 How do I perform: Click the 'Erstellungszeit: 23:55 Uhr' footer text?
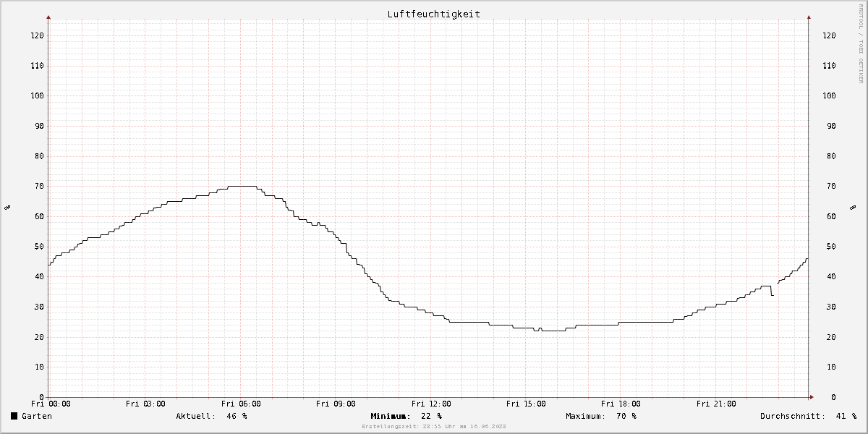click(433, 427)
